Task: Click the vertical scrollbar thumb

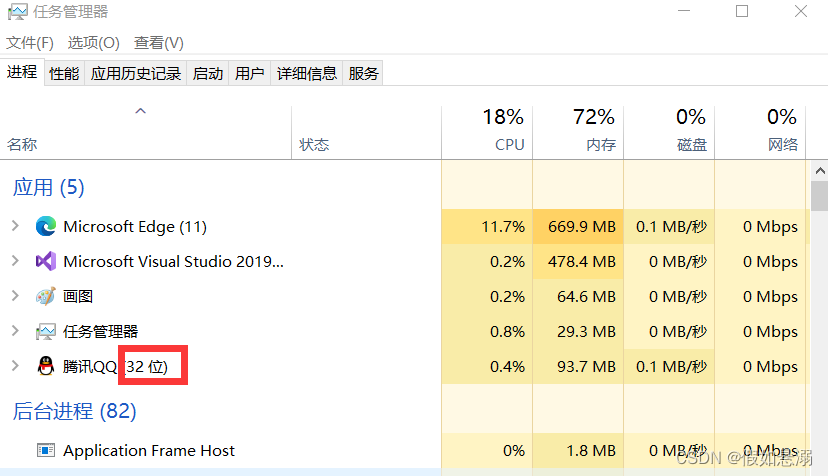Action: [820, 196]
